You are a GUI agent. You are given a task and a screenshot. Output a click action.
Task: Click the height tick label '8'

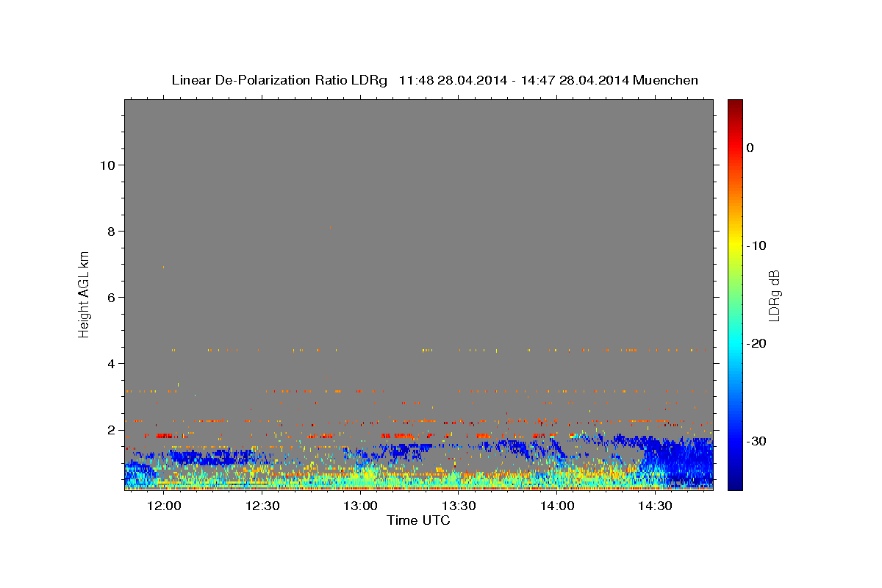110,231
